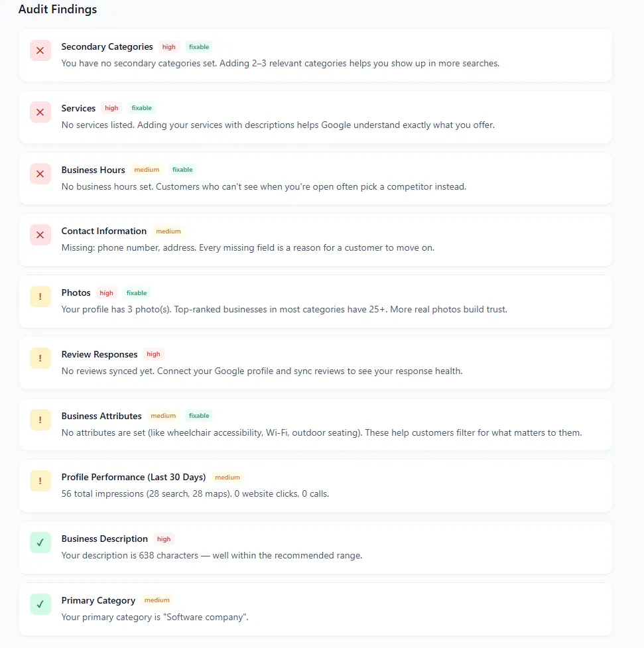644x648 pixels.
Task: Click the high priority badge on Review Responses
Action: click(153, 354)
